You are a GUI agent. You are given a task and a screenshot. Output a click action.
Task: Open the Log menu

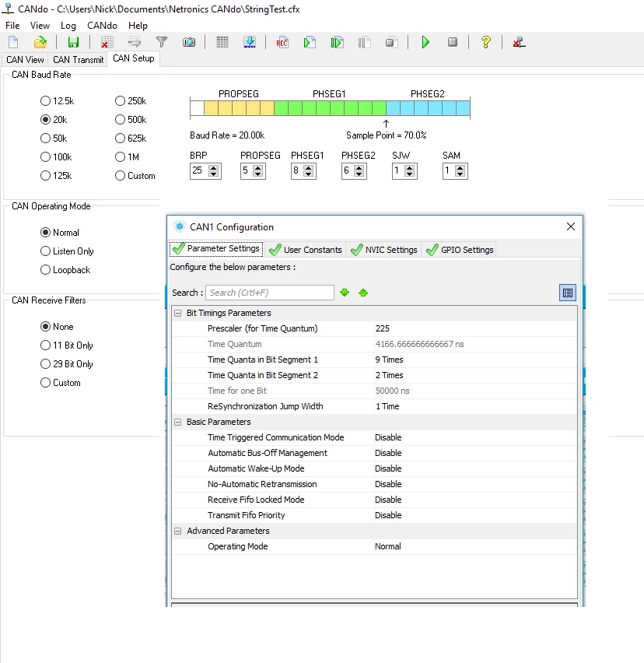(68, 26)
